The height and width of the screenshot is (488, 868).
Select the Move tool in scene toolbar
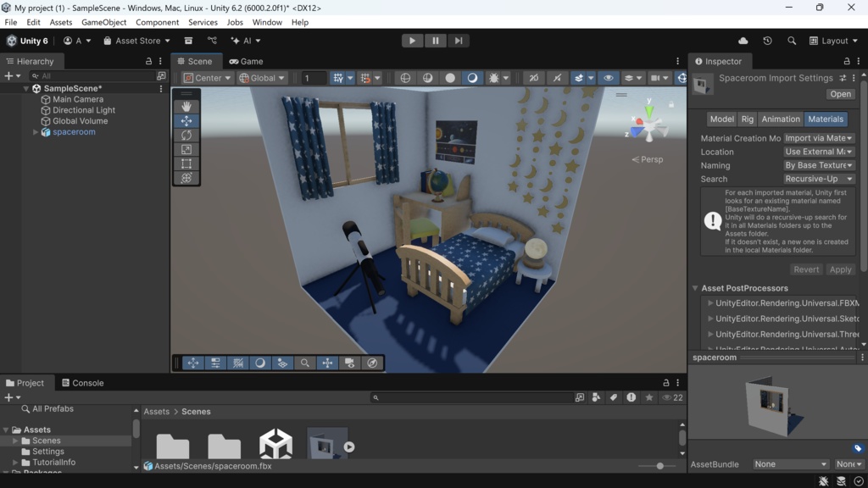click(x=186, y=120)
